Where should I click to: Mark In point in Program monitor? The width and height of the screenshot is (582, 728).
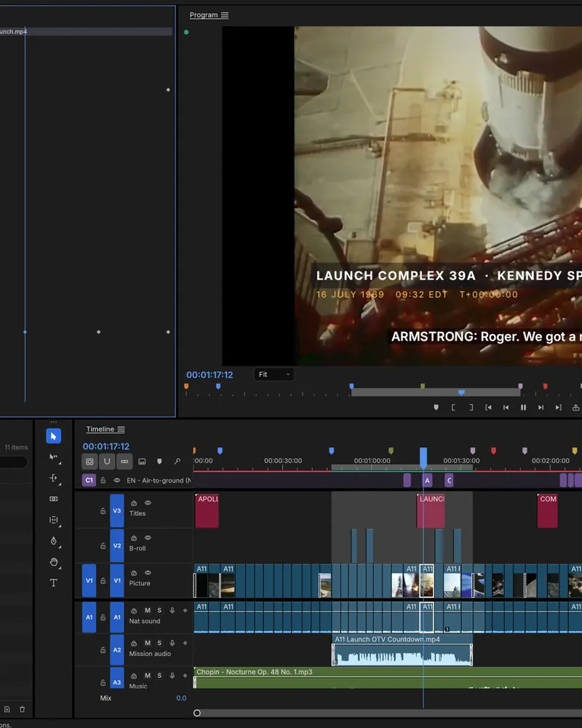(453, 407)
